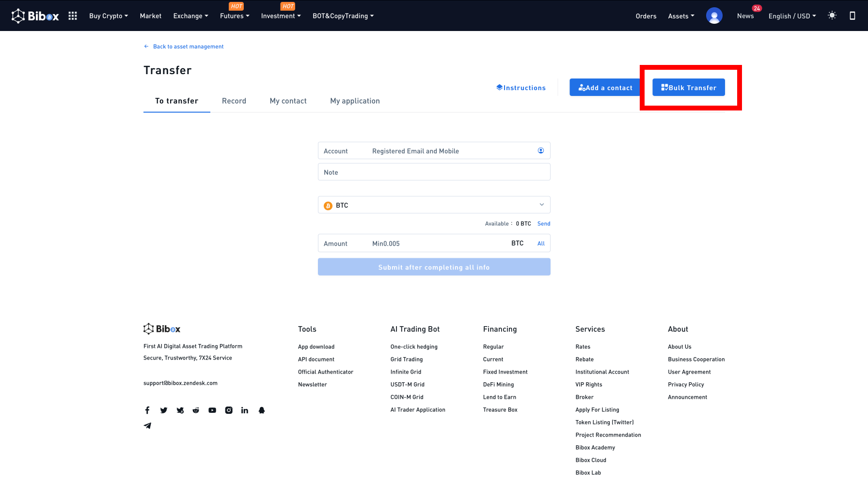
Task: Open Bibox YouTube channel icon
Action: pos(212,410)
